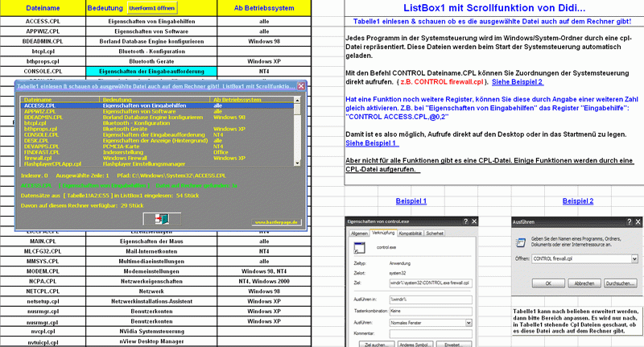644x347 pixels.
Task: Select the nvcpl.cpl cell
Action: tap(43, 332)
